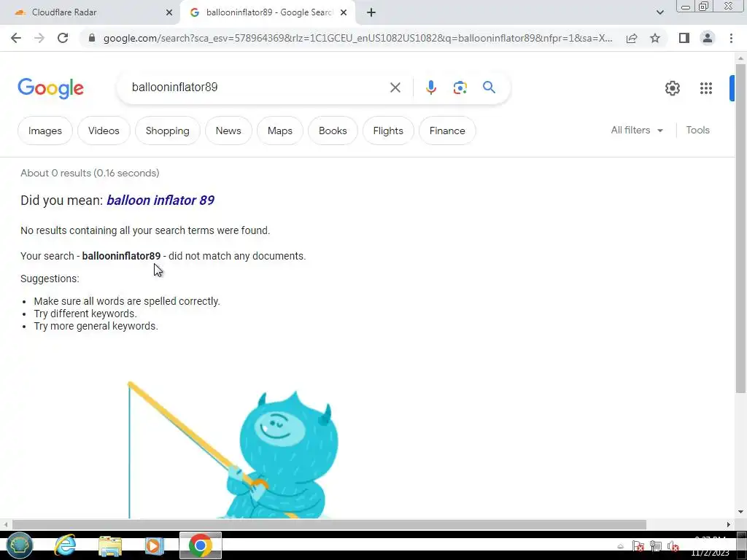Open Flights search filter
747x560 pixels.
[x=388, y=131]
